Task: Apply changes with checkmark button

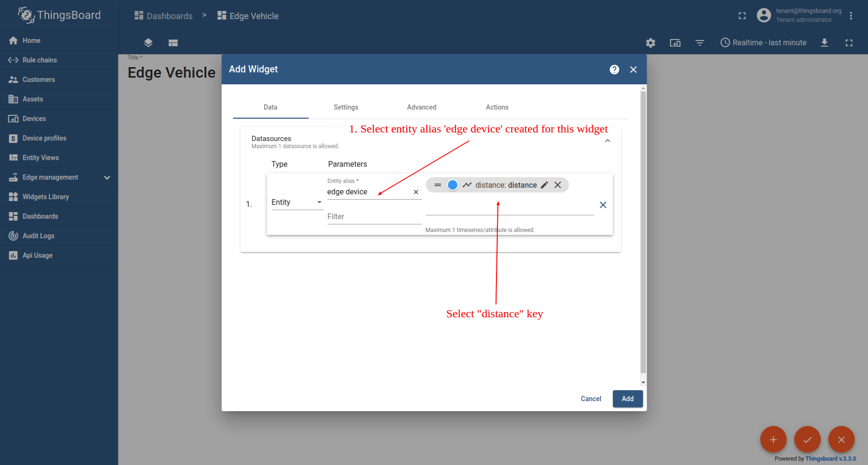Action: pos(807,439)
